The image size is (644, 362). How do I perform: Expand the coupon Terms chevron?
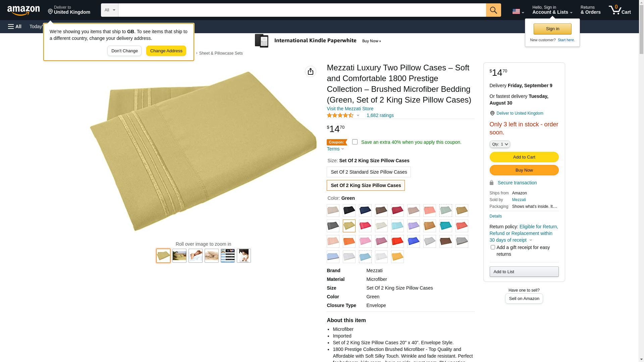[x=342, y=149]
